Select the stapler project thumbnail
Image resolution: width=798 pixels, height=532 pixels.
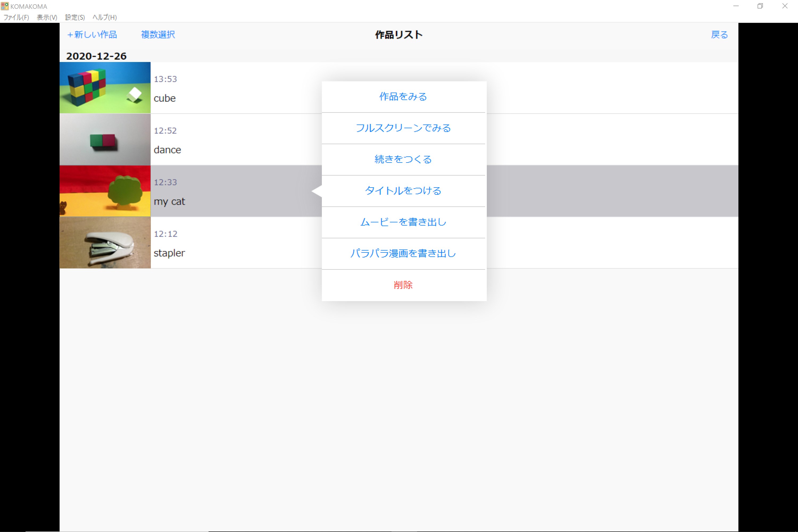(105, 243)
